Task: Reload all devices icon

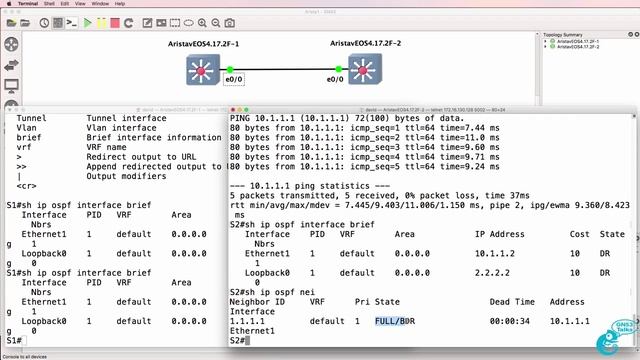Action: point(129,23)
